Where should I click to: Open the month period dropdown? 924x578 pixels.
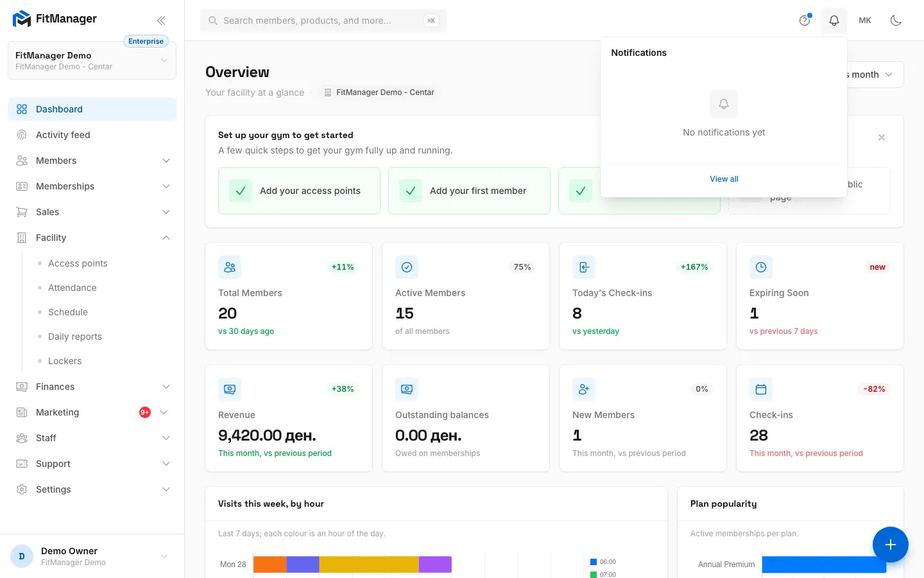click(876, 74)
